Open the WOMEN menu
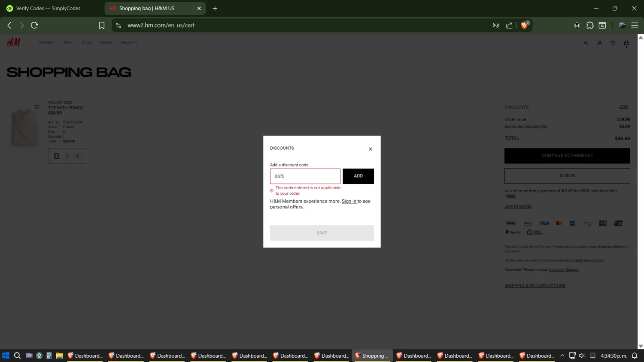This screenshot has width=644, height=362. (x=46, y=42)
